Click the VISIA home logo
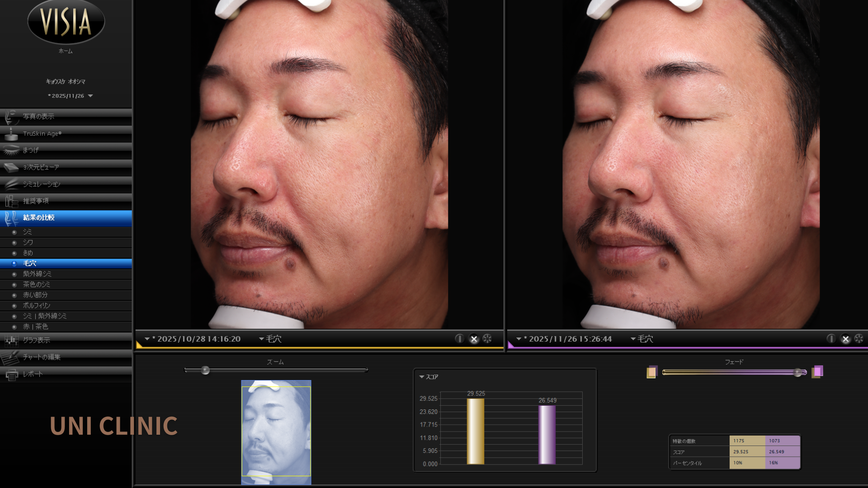Image resolution: width=868 pixels, height=488 pixels. tap(66, 22)
